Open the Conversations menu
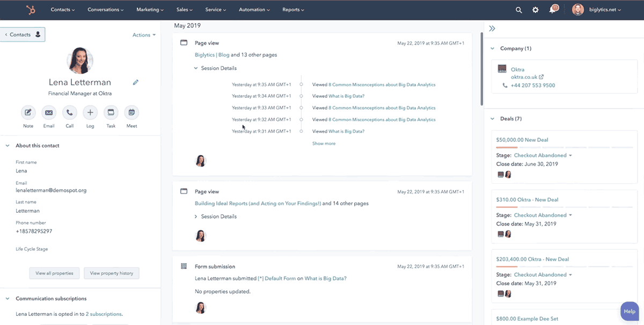 point(106,10)
